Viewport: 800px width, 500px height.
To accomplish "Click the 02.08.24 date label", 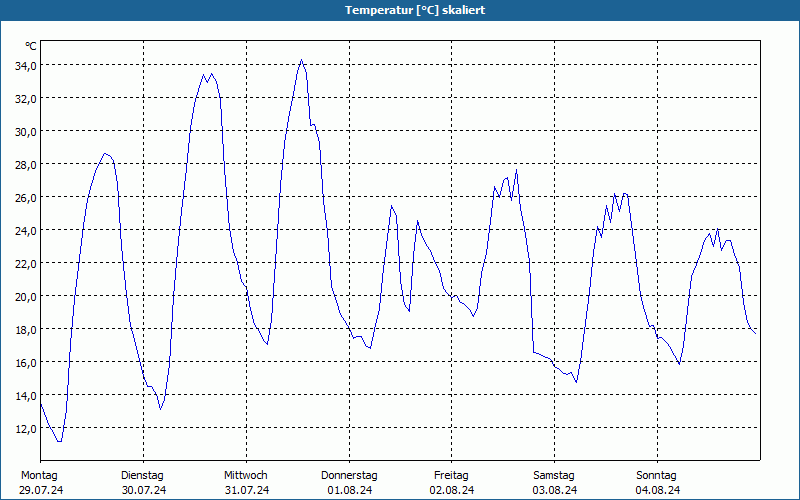I will point(452,490).
